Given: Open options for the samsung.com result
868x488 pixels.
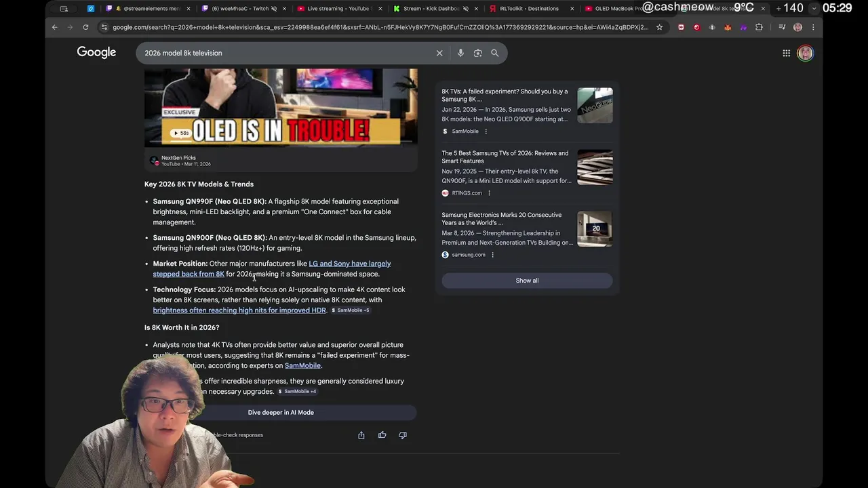Looking at the screenshot, I should pos(492,255).
